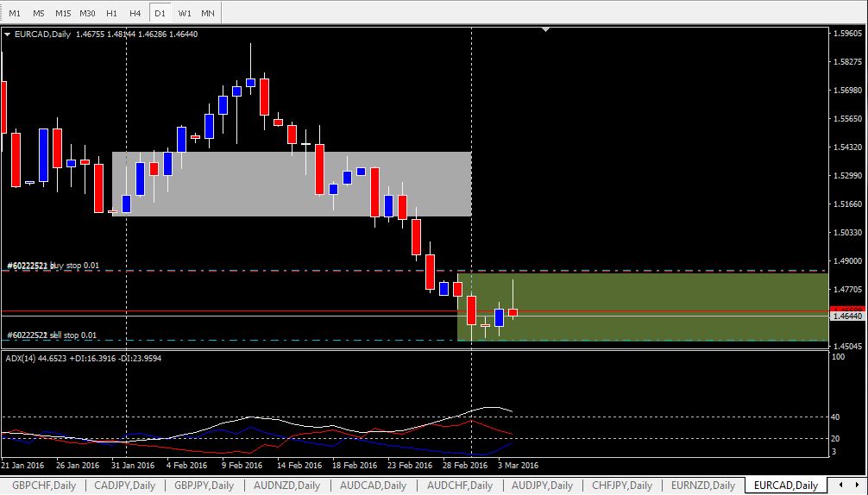Go to the EURNZD,Daily chart tab

(x=702, y=486)
